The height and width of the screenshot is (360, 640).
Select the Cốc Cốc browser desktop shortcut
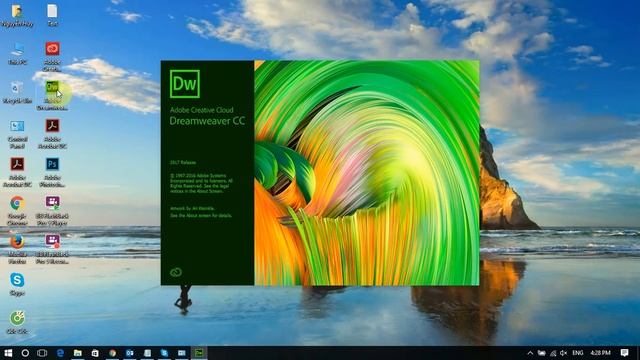17,322
